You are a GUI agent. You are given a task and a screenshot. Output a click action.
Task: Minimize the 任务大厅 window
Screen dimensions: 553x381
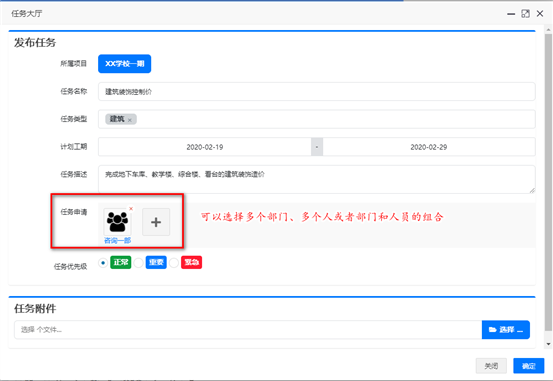[x=511, y=14]
